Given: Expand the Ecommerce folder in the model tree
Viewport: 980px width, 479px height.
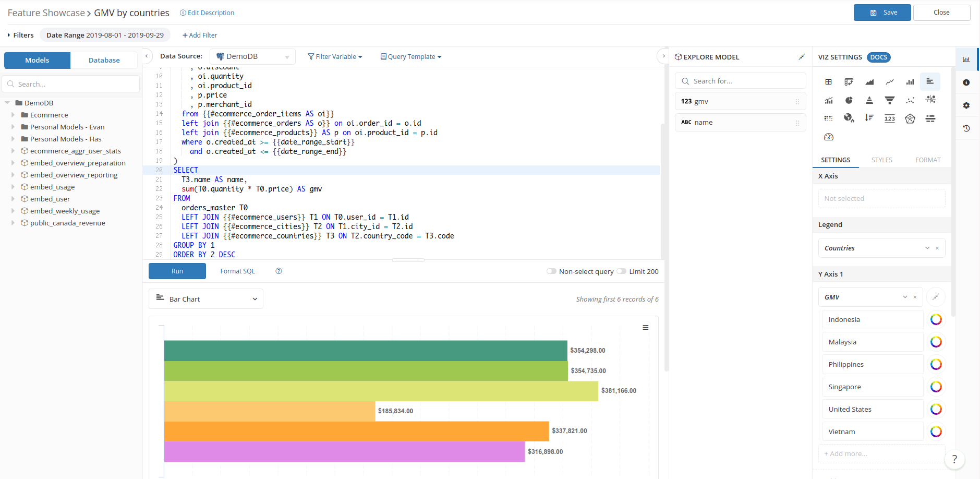Looking at the screenshot, I should pyautogui.click(x=13, y=115).
